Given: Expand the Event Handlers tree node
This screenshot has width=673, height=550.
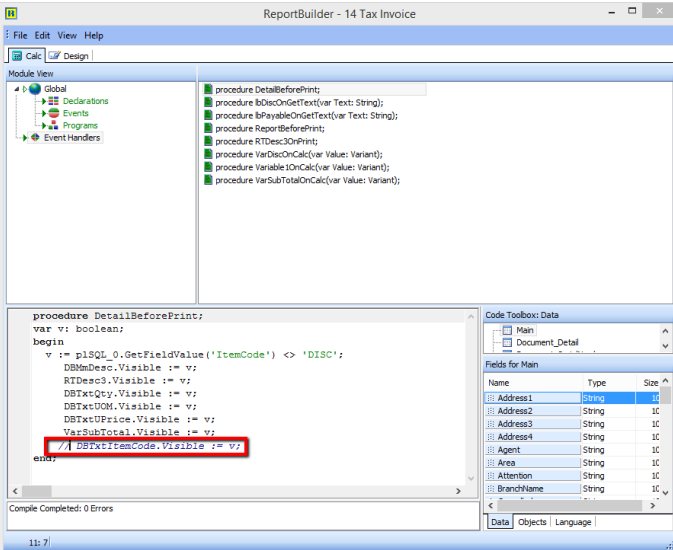Looking at the screenshot, I should coord(24,137).
